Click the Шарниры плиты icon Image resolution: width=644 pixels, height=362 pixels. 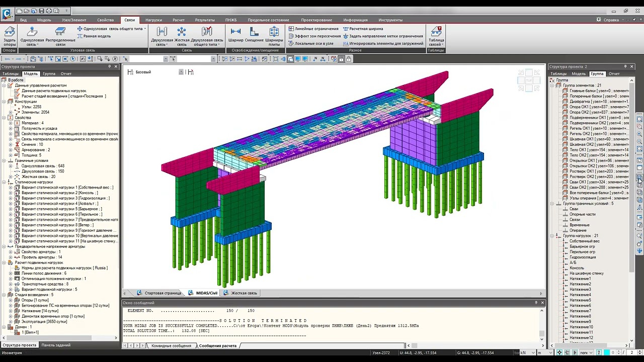[274, 36]
